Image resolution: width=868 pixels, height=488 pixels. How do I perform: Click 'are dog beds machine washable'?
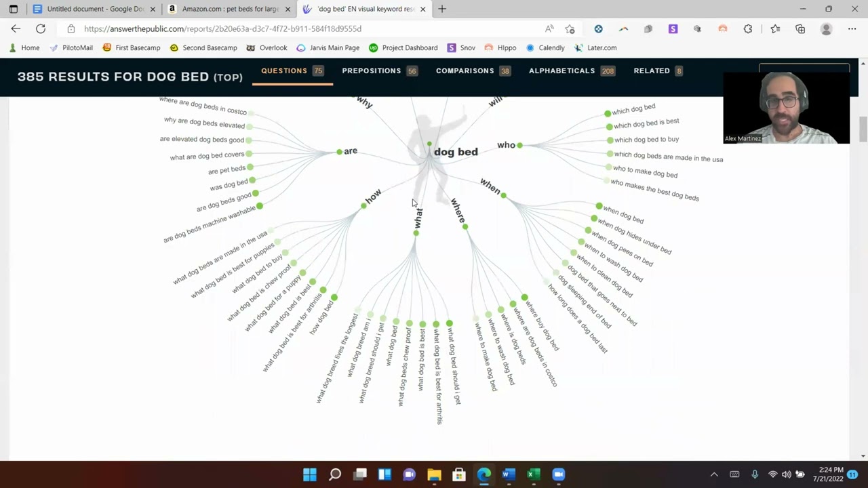coord(210,224)
